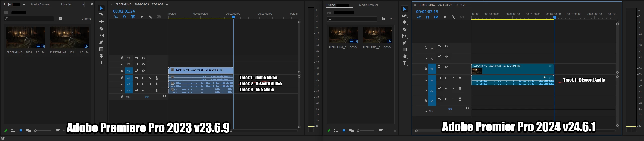Select the Track Select Forward tool, 2023 window
644x141 pixels.
(101, 15)
